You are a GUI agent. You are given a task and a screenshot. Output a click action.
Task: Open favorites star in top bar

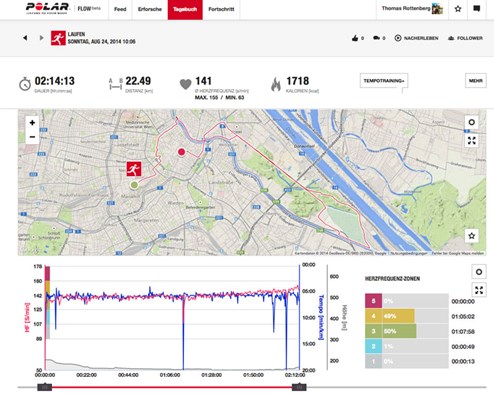458,9
